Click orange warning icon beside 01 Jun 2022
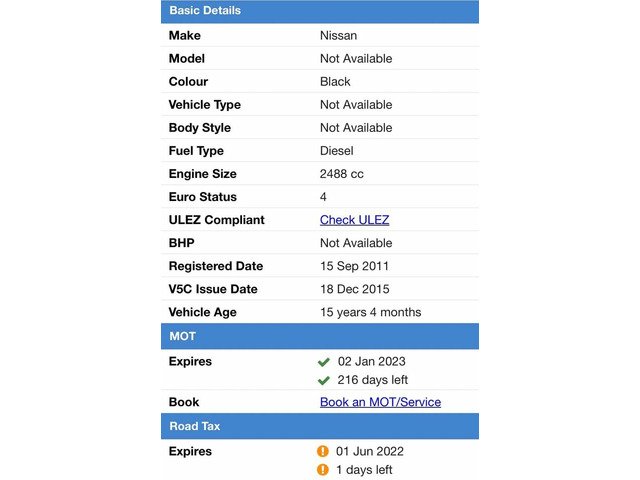Viewport: 640px width, 480px height. click(323, 451)
